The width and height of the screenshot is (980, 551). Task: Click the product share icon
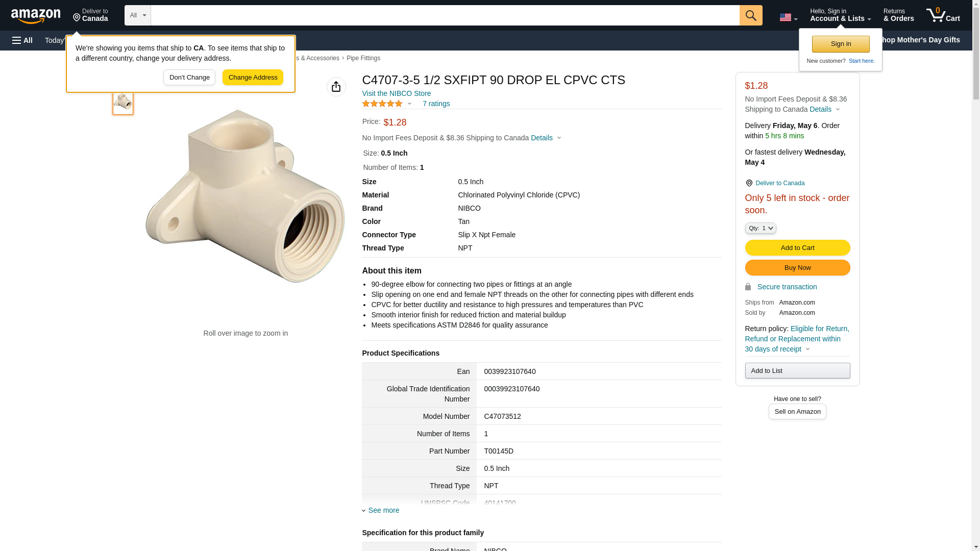[x=336, y=87]
